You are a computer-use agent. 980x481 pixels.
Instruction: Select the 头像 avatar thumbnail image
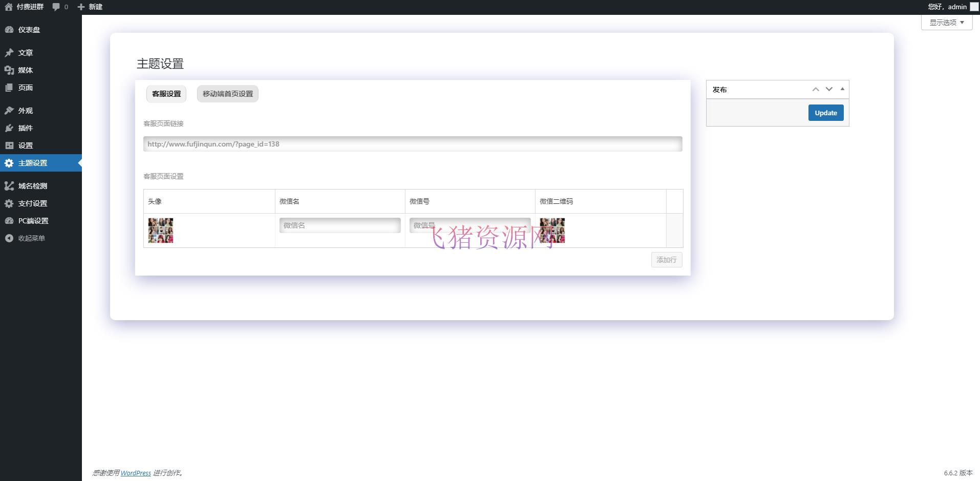[x=161, y=231]
